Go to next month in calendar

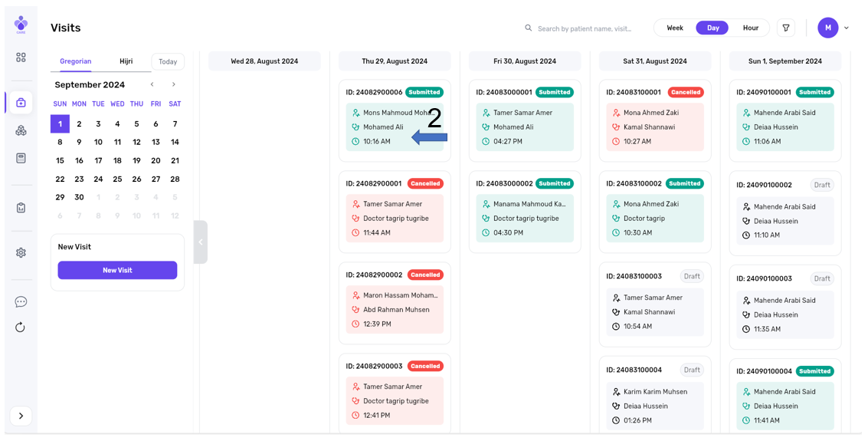(174, 84)
